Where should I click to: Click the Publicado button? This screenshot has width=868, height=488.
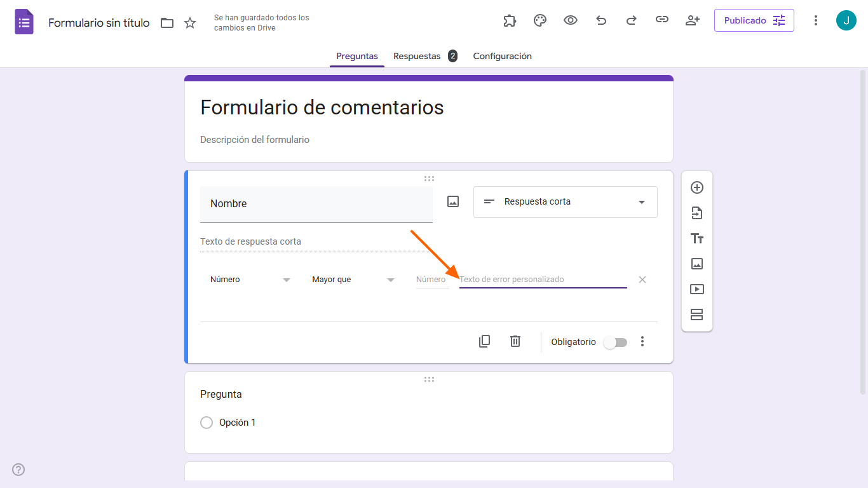(x=754, y=20)
